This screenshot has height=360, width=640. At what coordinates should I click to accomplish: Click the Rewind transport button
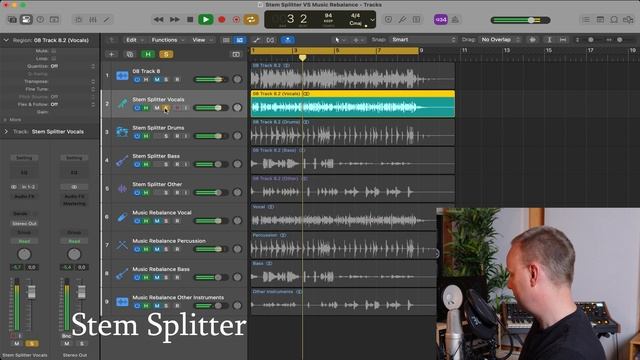tap(158, 20)
